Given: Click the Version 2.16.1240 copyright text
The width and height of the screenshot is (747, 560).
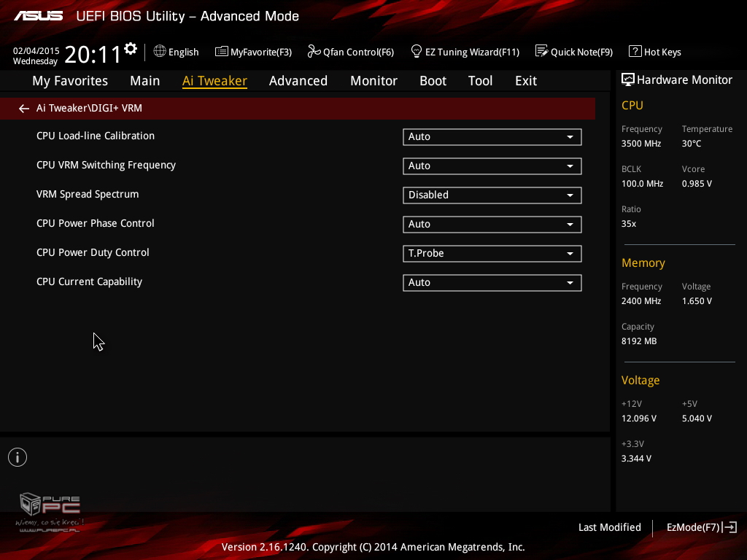Looking at the screenshot, I should pyautogui.click(x=373, y=547).
